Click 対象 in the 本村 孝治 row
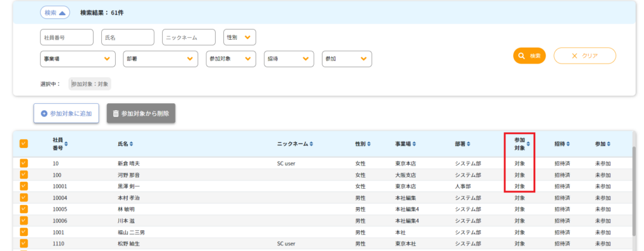The width and height of the screenshot is (644, 251). click(x=519, y=198)
